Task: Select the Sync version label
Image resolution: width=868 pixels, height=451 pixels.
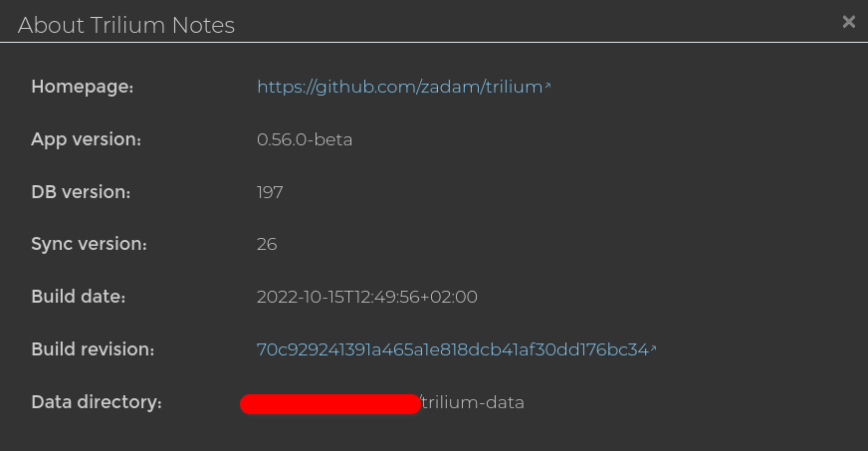Action: [90, 244]
